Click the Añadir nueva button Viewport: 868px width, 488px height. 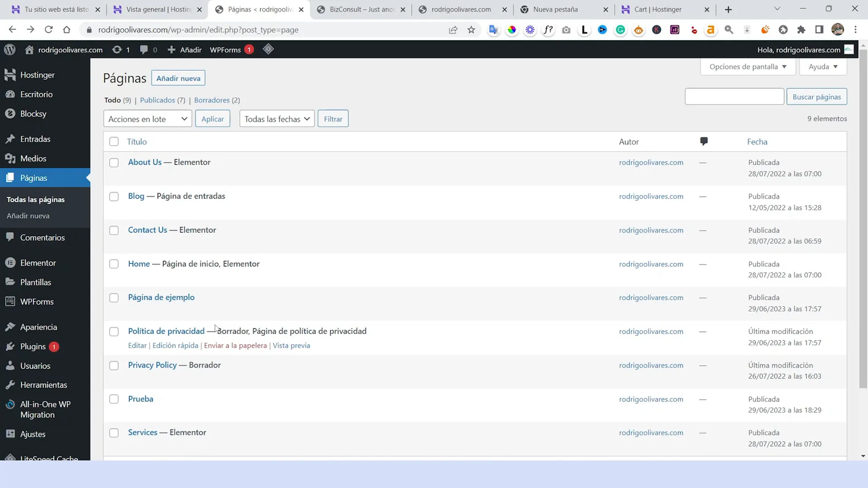coord(178,78)
